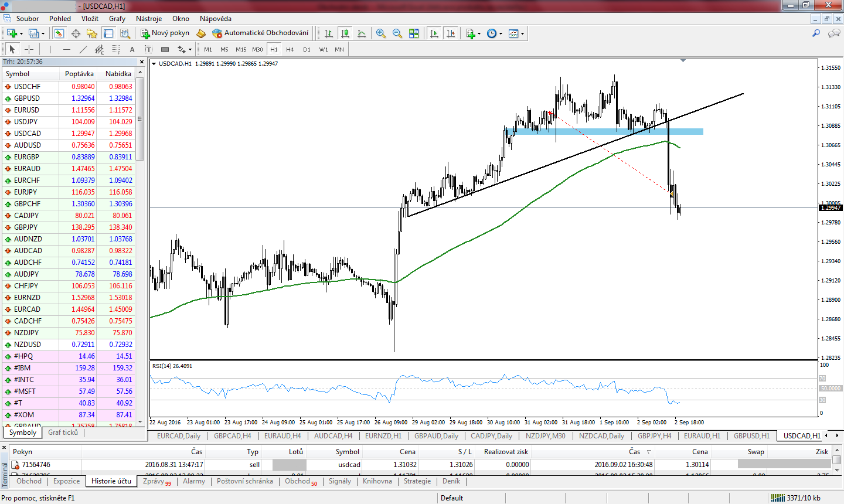Expand the profiles dropdown arrow
The width and height of the screenshot is (844, 504).
click(43, 33)
